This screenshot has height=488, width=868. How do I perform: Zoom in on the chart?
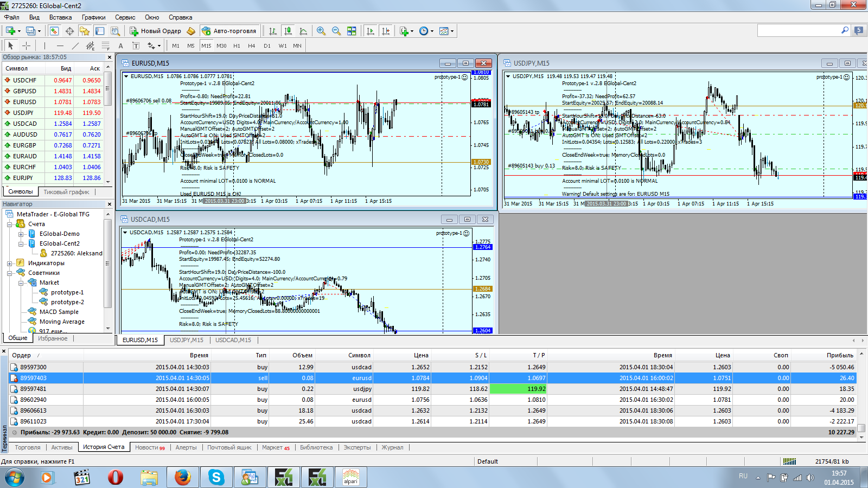[x=321, y=31]
